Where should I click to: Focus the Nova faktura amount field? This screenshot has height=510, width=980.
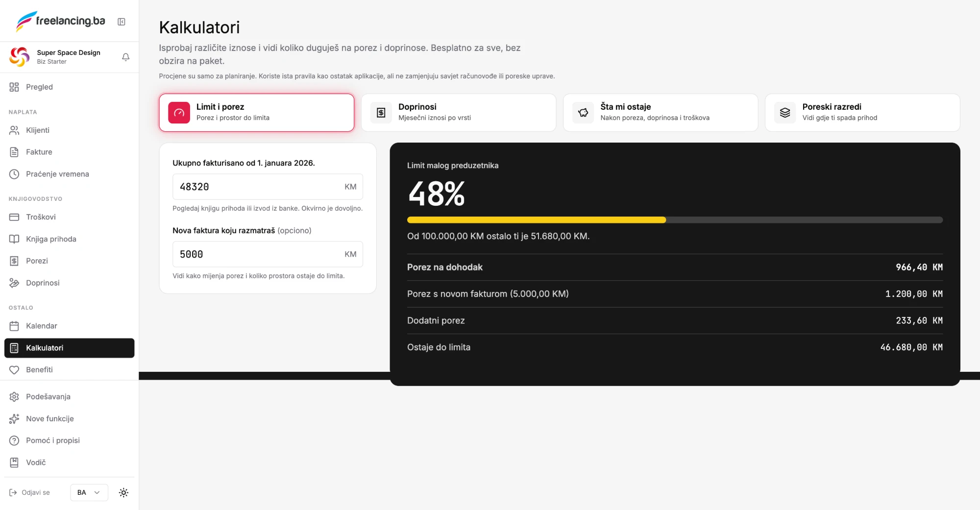[x=268, y=254]
